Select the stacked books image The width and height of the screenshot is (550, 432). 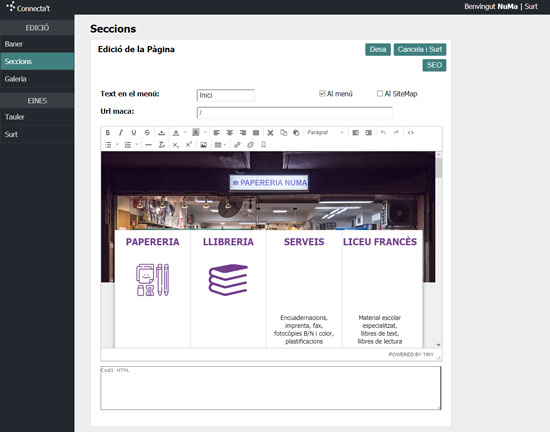point(228,280)
